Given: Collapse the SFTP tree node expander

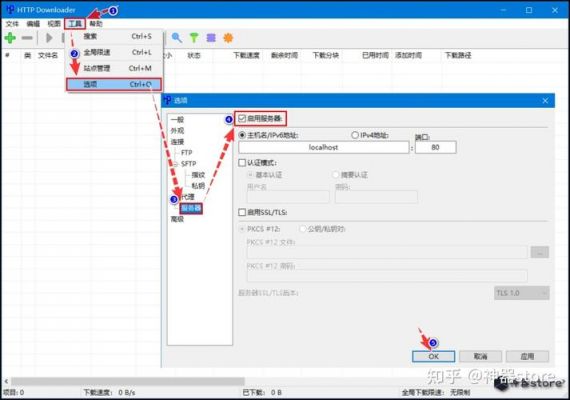Looking at the screenshot, I should pyautogui.click(x=176, y=164).
